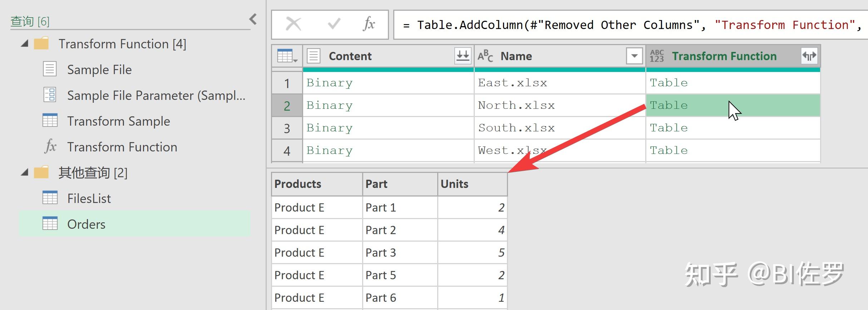Select row number 3 header
The width and height of the screenshot is (868, 310).
coord(287,128)
